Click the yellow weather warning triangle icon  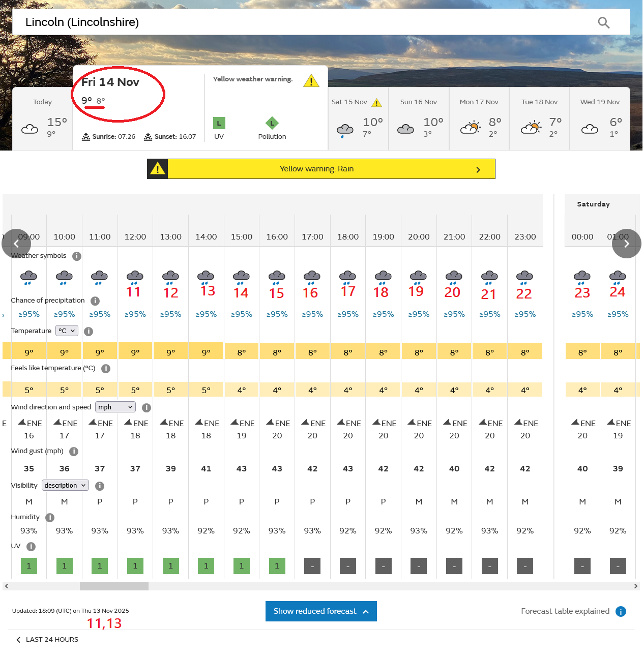[x=311, y=81]
